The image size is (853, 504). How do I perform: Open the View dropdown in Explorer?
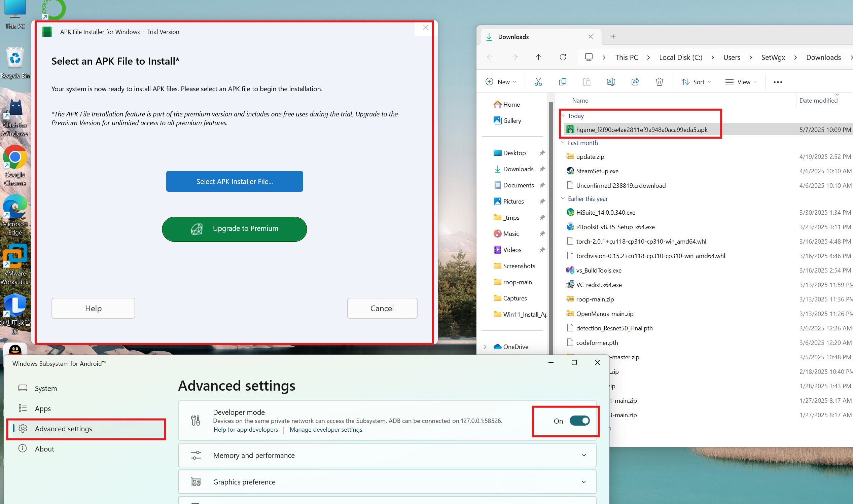(741, 82)
